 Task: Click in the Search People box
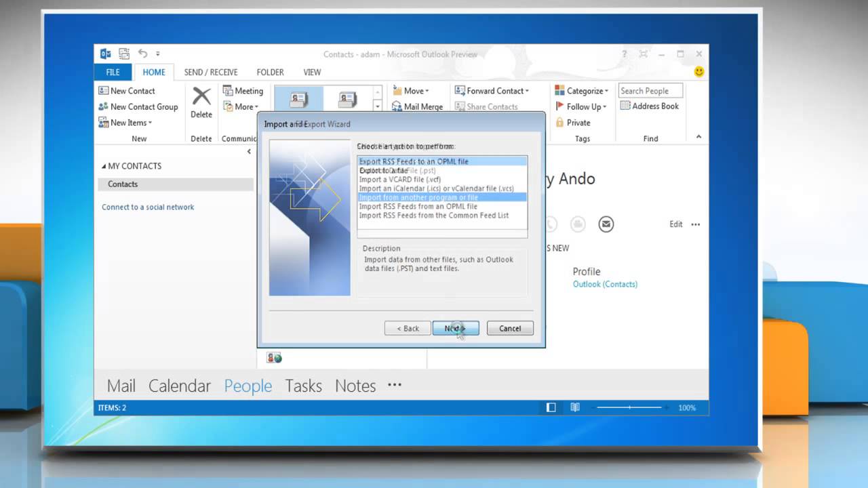[x=650, y=91]
